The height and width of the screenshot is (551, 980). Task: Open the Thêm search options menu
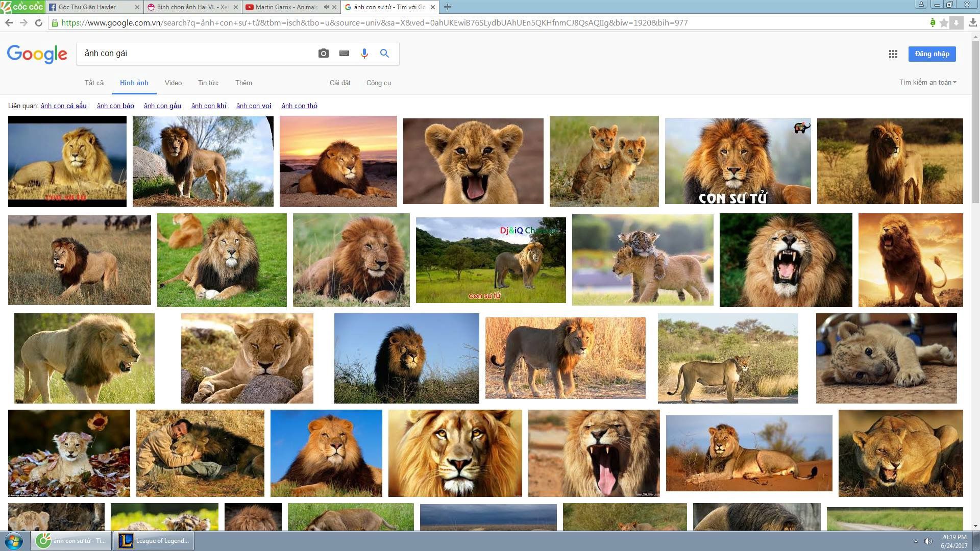(243, 83)
